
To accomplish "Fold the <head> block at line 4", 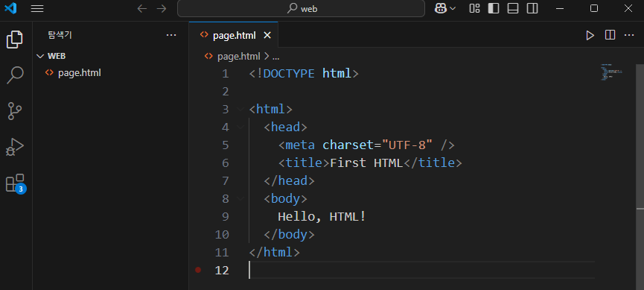I will pos(240,127).
